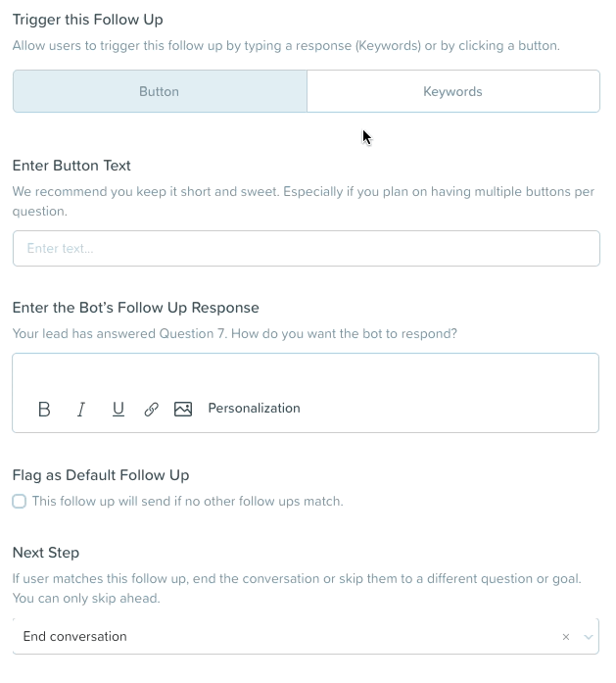Focus the button text input field
This screenshot has height=683, width=616.
pyautogui.click(x=307, y=248)
